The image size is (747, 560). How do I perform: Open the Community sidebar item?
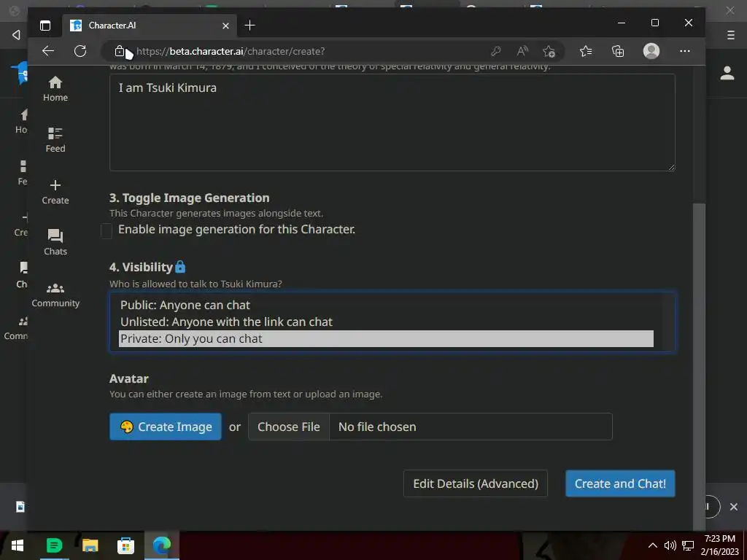pyautogui.click(x=55, y=295)
